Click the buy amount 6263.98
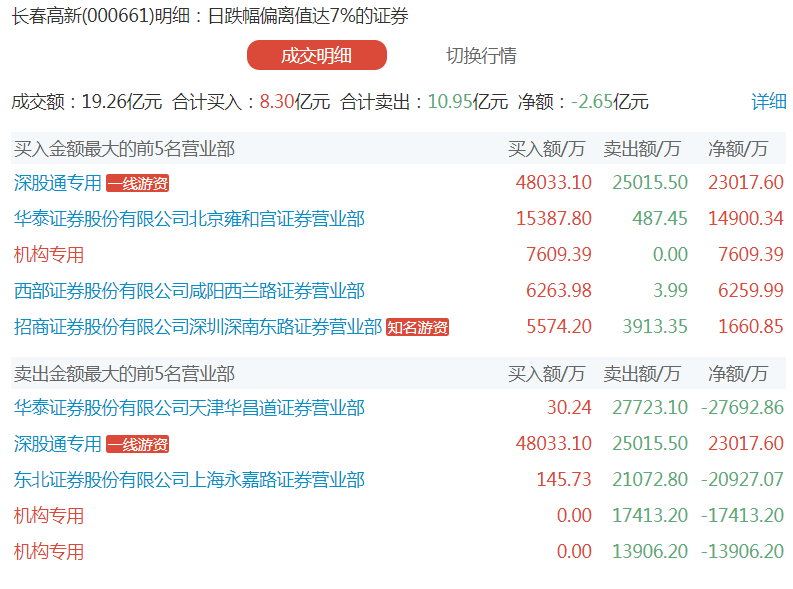This screenshot has width=793, height=589. [x=558, y=290]
